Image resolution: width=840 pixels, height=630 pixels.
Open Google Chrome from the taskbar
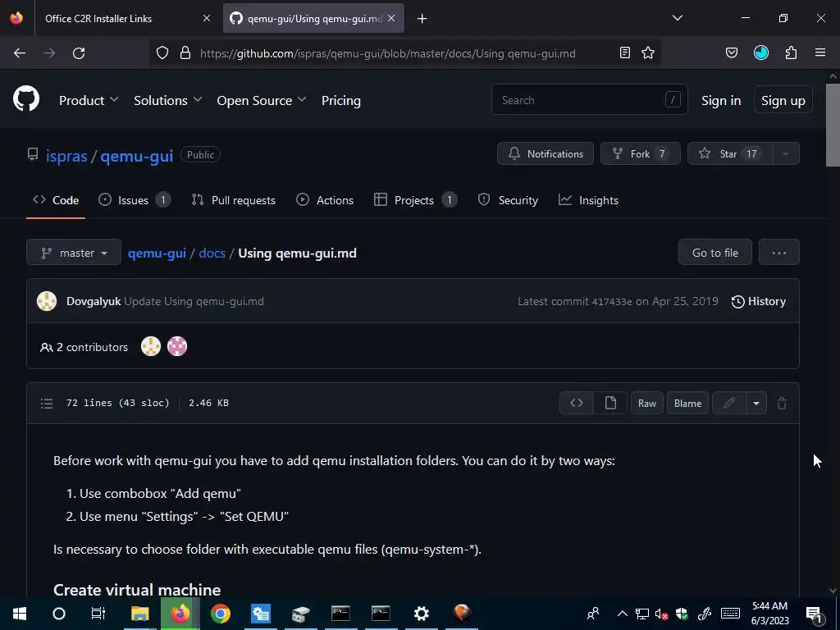(x=220, y=614)
